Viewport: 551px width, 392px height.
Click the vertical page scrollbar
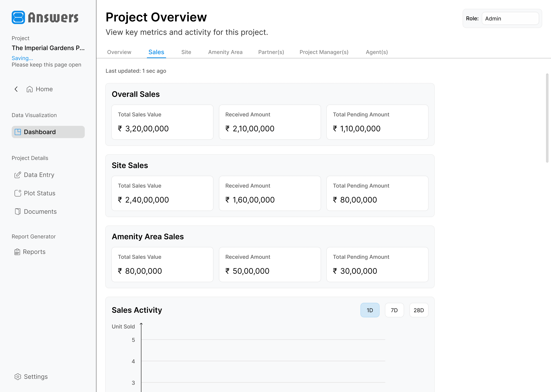click(547, 118)
